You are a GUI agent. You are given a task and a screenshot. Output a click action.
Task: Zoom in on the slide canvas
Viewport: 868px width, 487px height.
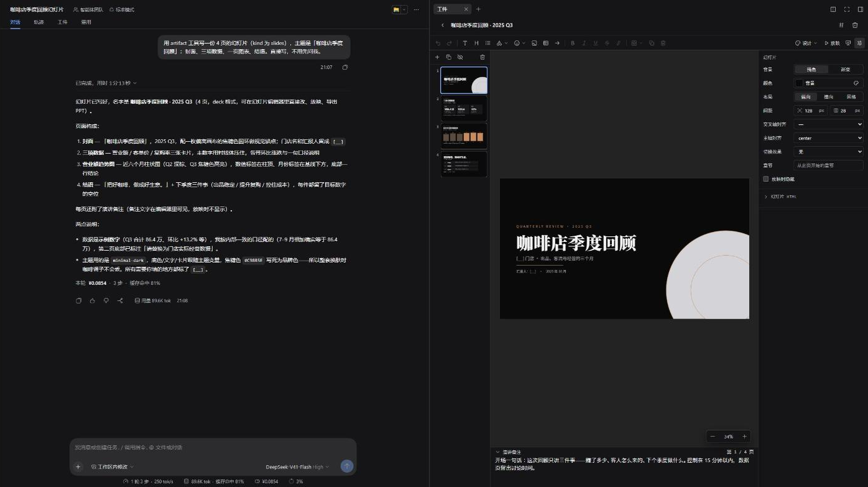click(x=744, y=437)
